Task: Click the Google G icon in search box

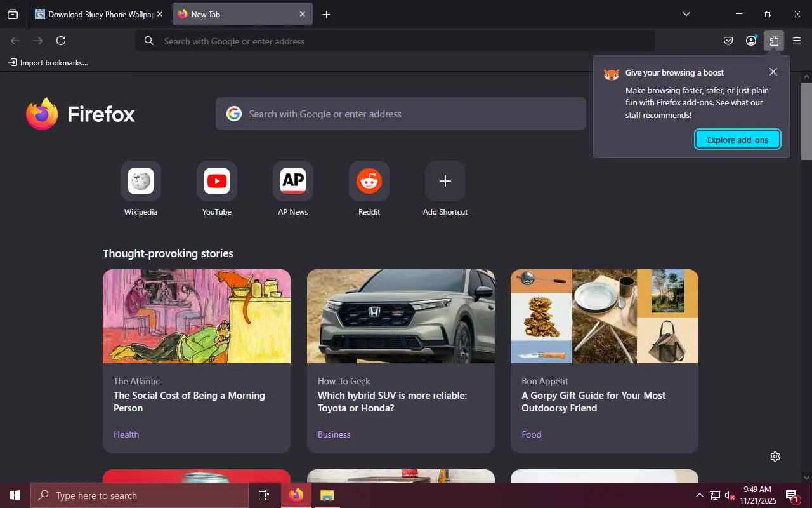Action: [x=234, y=114]
